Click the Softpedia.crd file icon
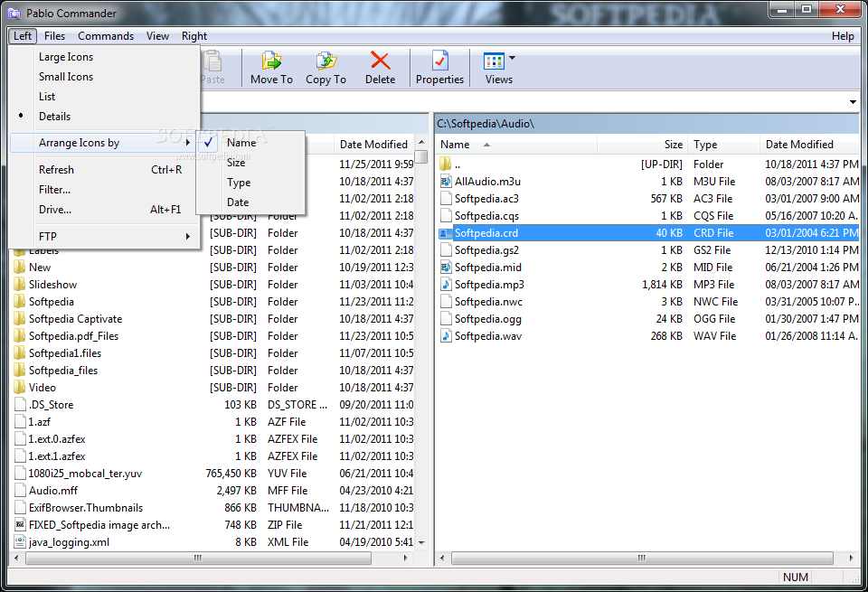The image size is (868, 592). [x=446, y=233]
